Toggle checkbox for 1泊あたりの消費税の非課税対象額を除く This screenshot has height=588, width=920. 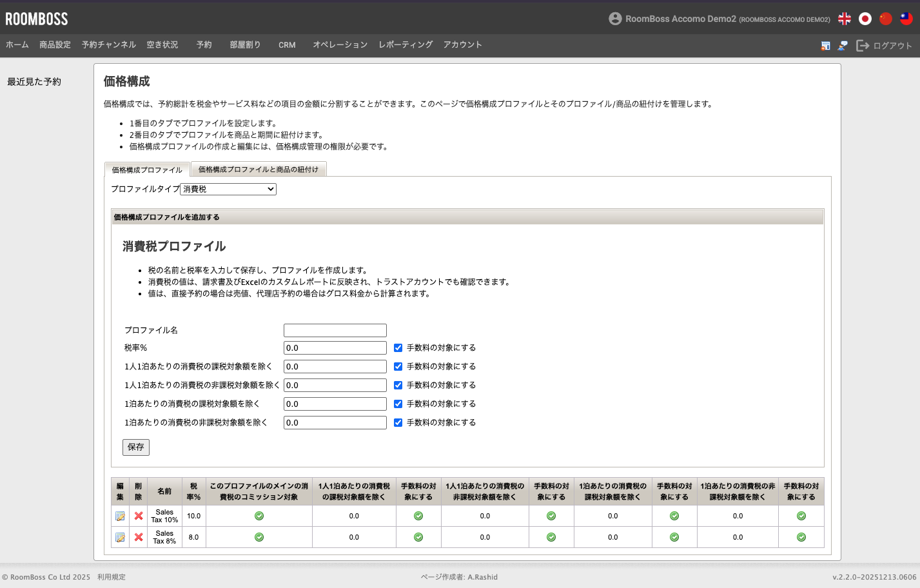point(398,423)
